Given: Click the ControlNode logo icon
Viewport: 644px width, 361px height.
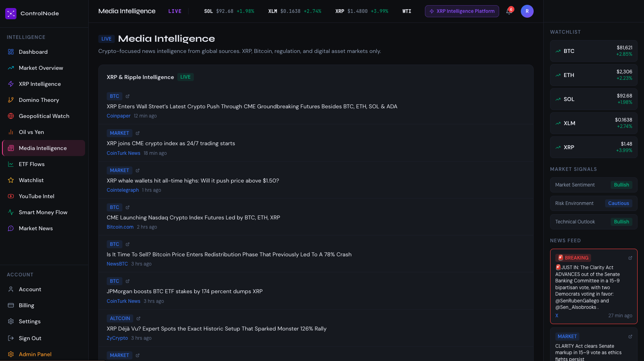Looking at the screenshot, I should [11, 14].
